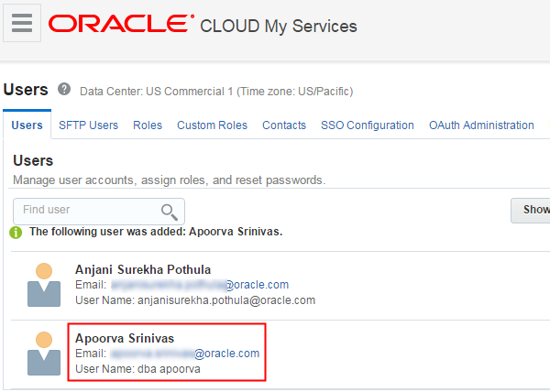The image size is (550, 392).
Task: Open the Contacts tab
Action: [284, 125]
